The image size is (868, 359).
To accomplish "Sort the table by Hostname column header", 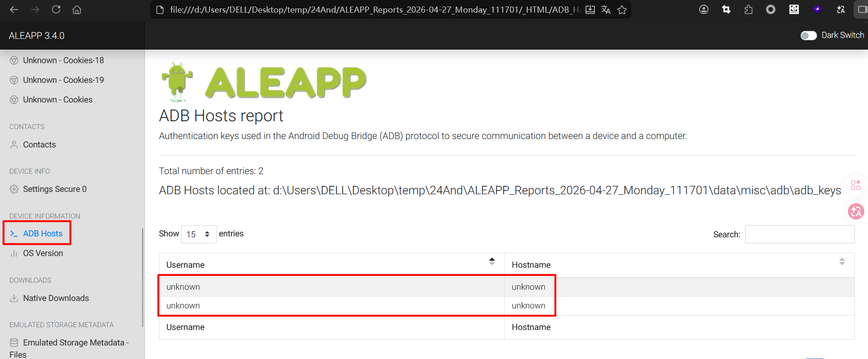I will [x=679, y=265].
